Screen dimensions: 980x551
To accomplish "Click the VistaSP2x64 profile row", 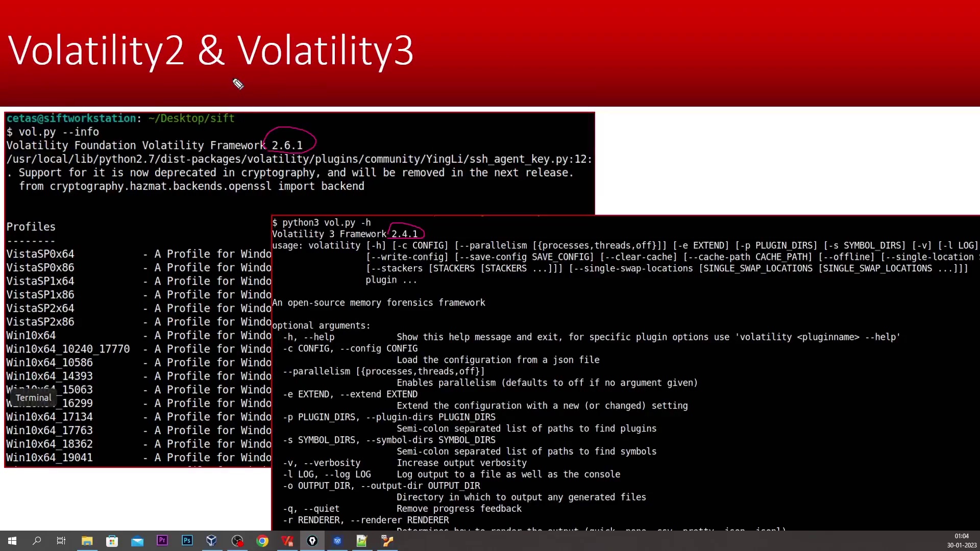I will (139, 309).
